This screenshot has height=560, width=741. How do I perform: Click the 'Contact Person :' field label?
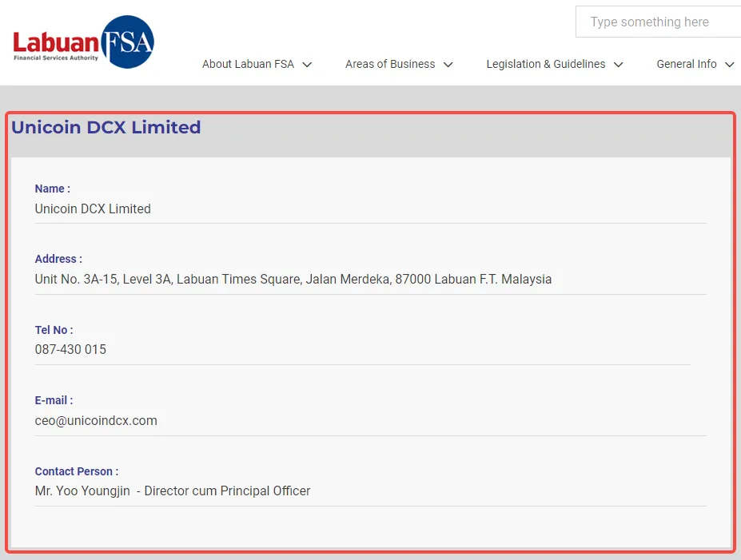(x=77, y=471)
